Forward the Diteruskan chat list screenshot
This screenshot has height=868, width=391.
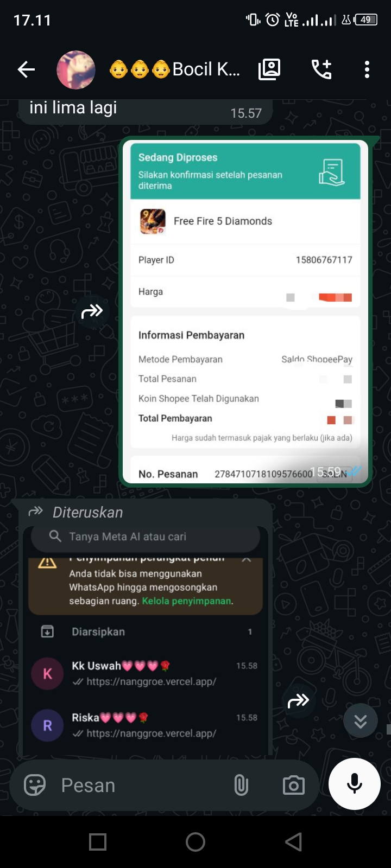pos(298,701)
